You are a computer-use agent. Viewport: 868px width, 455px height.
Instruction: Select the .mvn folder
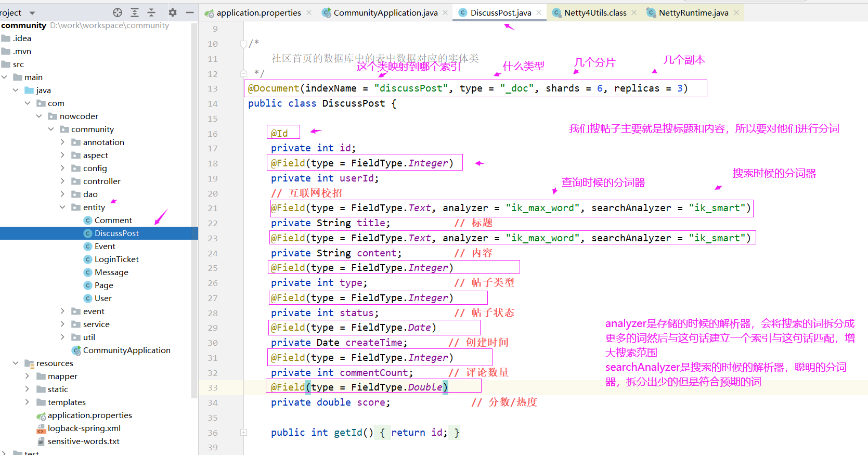click(16, 51)
